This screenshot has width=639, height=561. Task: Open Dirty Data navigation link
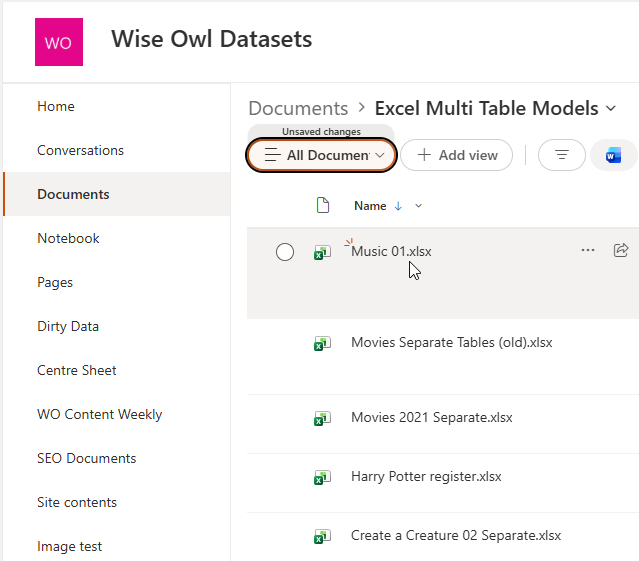(x=68, y=326)
